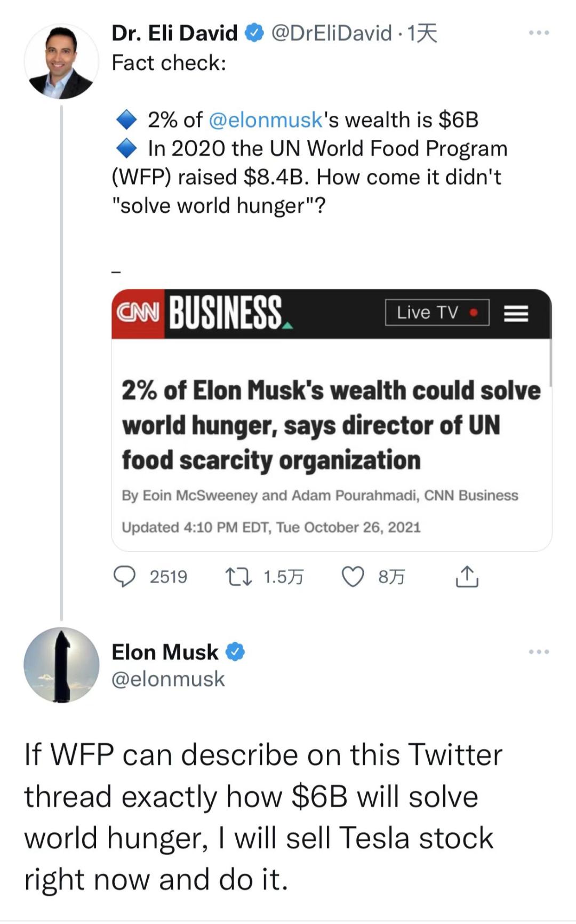Open more options on Elon Musk's tweet
The image size is (576, 924).
point(539,652)
